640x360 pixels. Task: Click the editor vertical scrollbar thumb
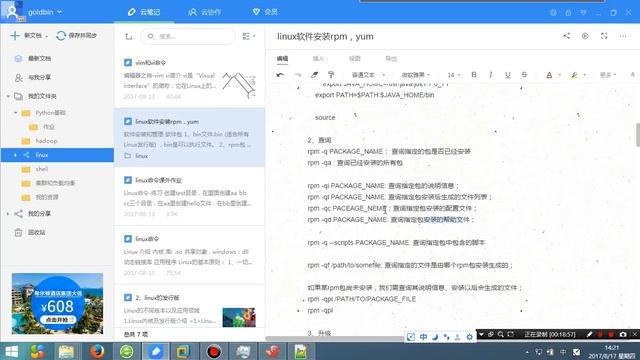(638, 134)
